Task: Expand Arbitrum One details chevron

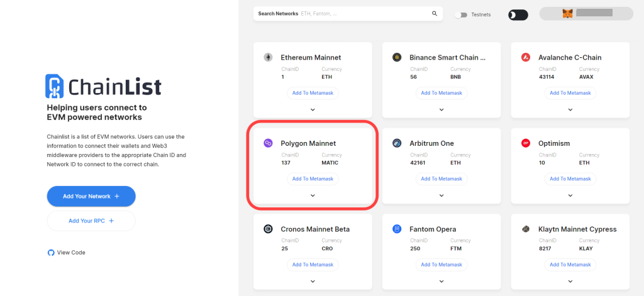Action: 441,196
